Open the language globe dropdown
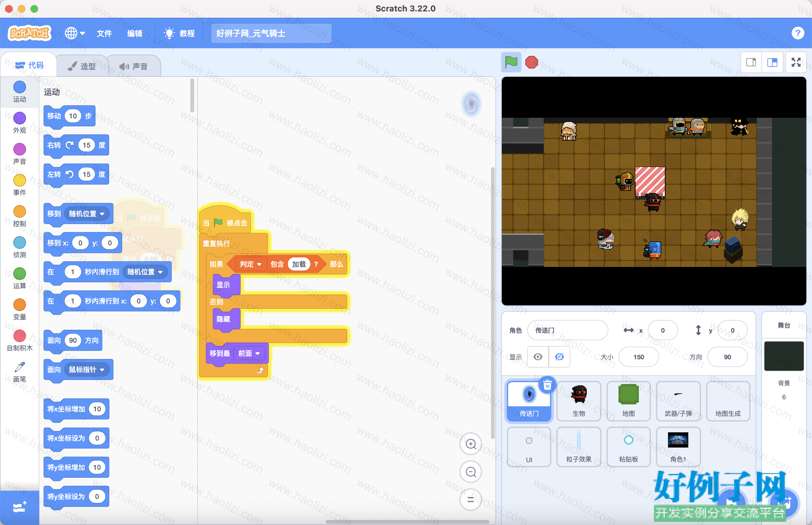The image size is (812, 525). click(75, 33)
